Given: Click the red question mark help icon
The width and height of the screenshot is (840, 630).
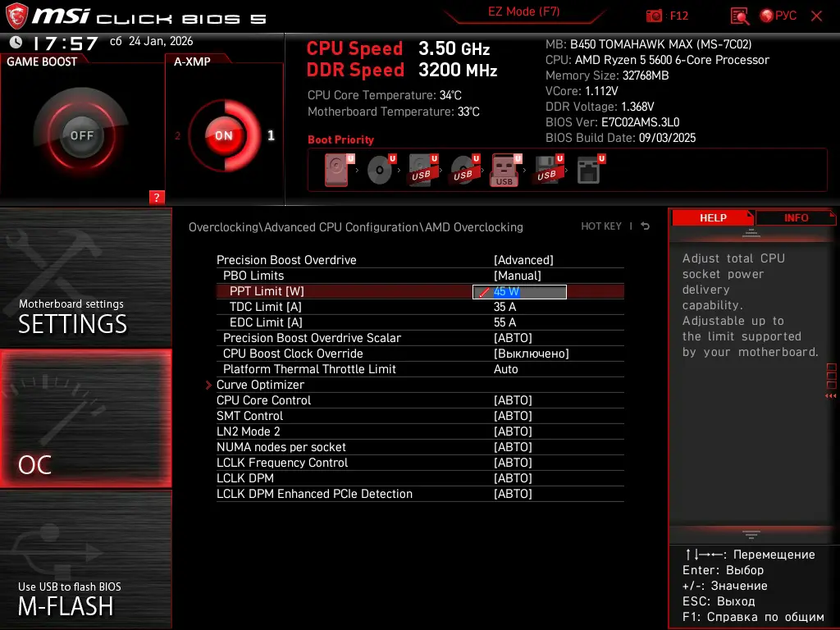Looking at the screenshot, I should (x=157, y=197).
